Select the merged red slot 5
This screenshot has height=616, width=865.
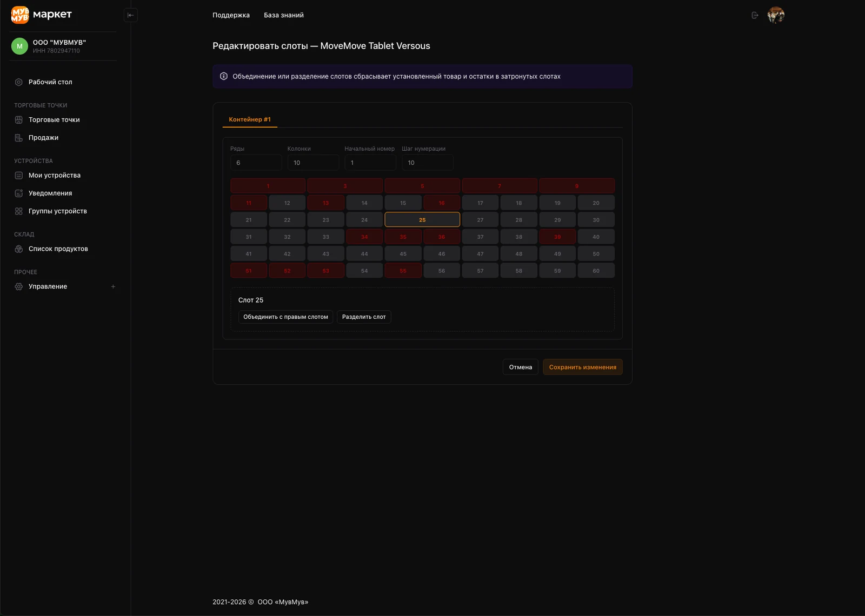click(x=422, y=186)
